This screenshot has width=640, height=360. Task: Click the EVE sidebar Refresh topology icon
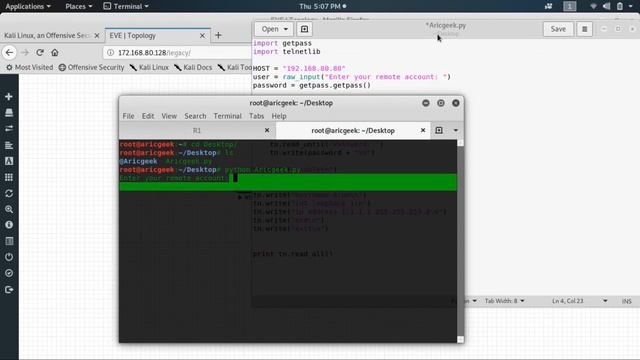tap(9, 193)
